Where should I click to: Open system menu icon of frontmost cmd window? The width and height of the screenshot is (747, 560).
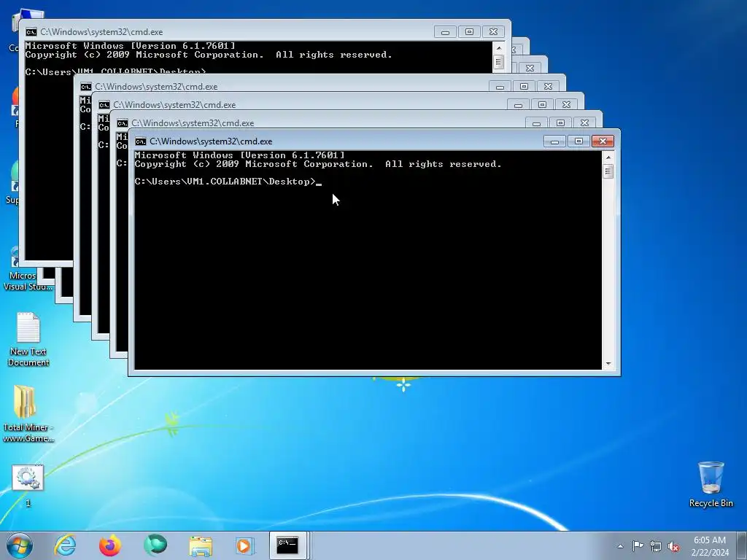(140, 141)
